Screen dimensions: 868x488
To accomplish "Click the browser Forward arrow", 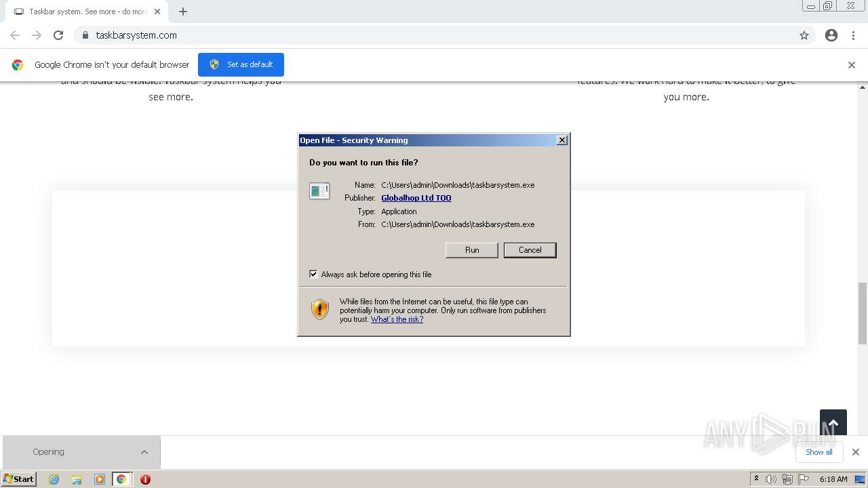I will [x=37, y=35].
